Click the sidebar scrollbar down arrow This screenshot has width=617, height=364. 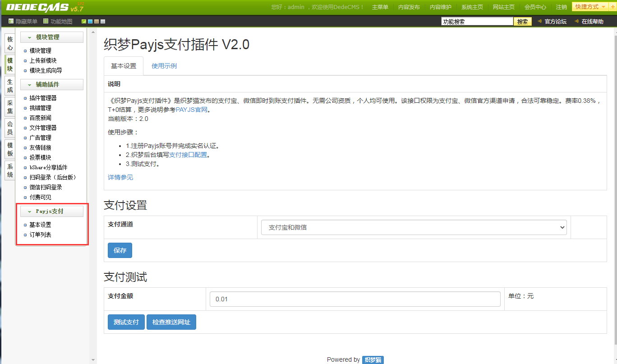pyautogui.click(x=93, y=360)
